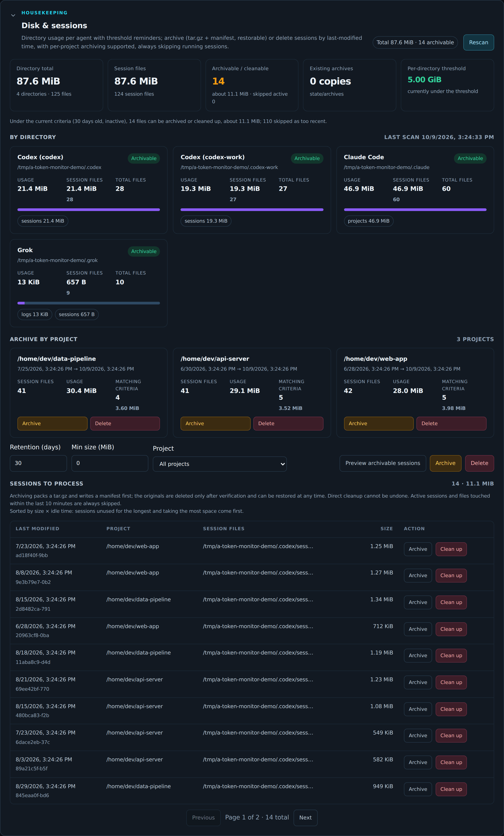Screen dimensions: 504x836
Task: Click the 'projects 46.9 MiB' chip
Action: pyautogui.click(x=368, y=221)
